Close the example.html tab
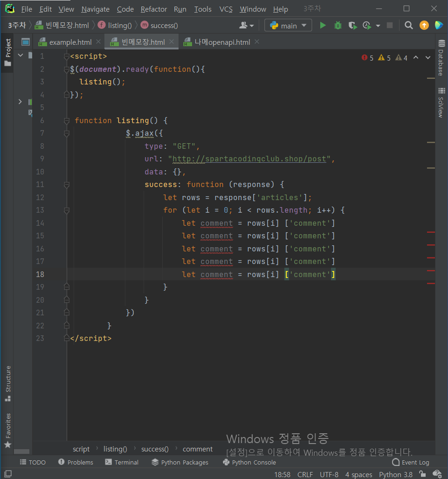Viewport: 448px width, 479px height. 98,42
